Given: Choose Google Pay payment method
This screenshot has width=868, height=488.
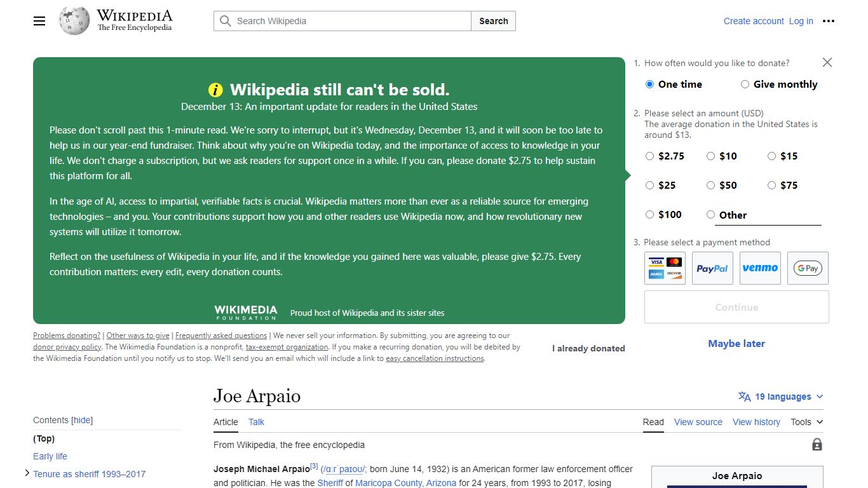Looking at the screenshot, I should click(x=808, y=268).
